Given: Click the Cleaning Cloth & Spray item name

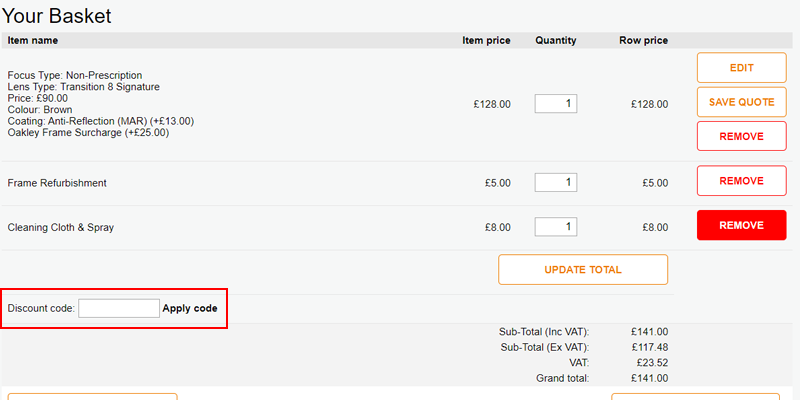Looking at the screenshot, I should [x=61, y=228].
